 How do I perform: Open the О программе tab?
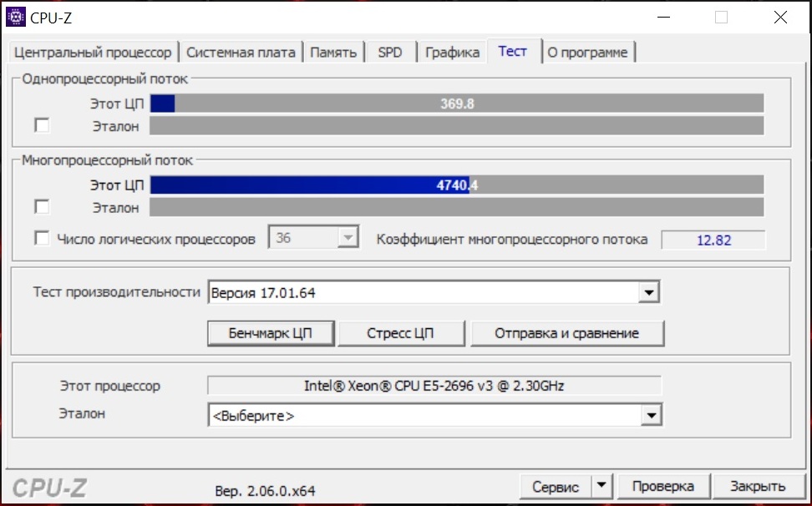point(588,53)
